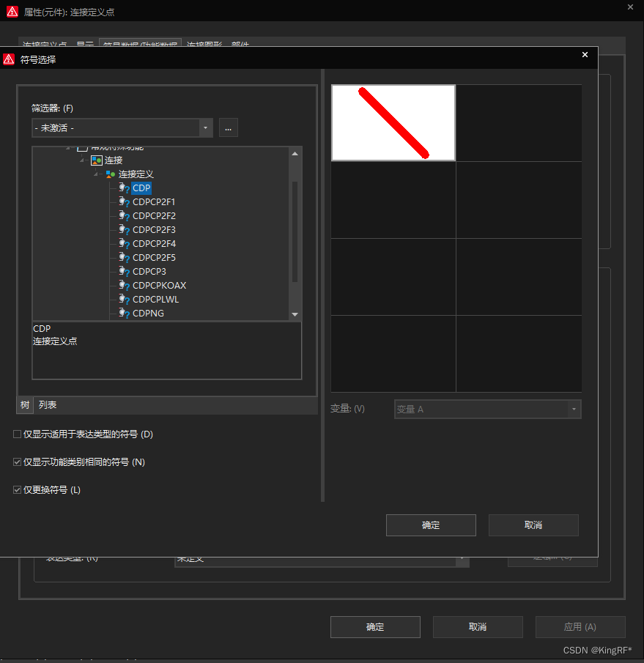Toggle 仅更换符号 (L) checkbox

click(x=18, y=490)
